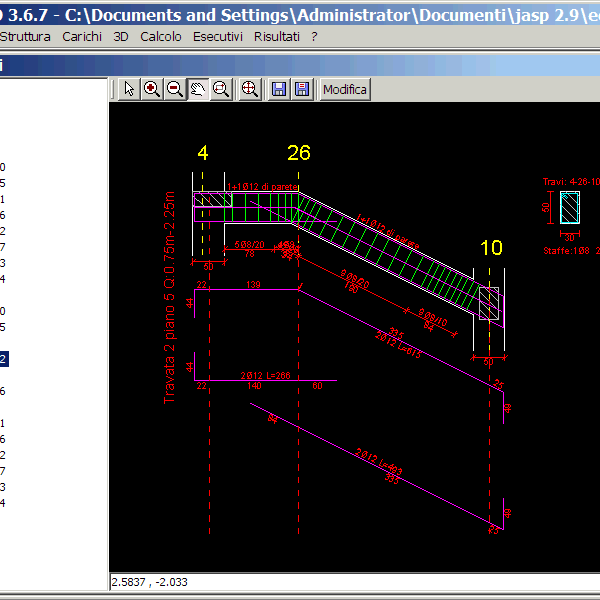
Task: Select the zoom window tool
Action: tap(221, 89)
